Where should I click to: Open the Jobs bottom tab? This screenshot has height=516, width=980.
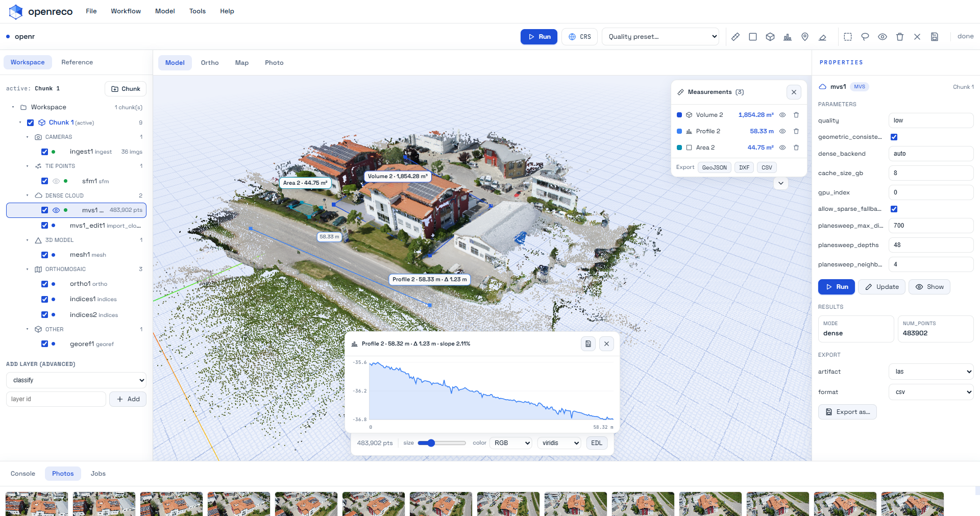(x=98, y=474)
